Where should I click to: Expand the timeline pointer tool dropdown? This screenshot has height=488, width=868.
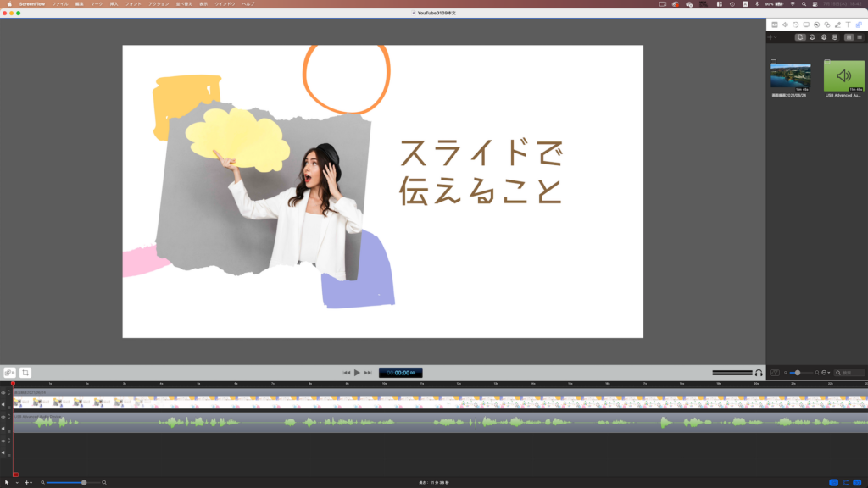pos(16,482)
